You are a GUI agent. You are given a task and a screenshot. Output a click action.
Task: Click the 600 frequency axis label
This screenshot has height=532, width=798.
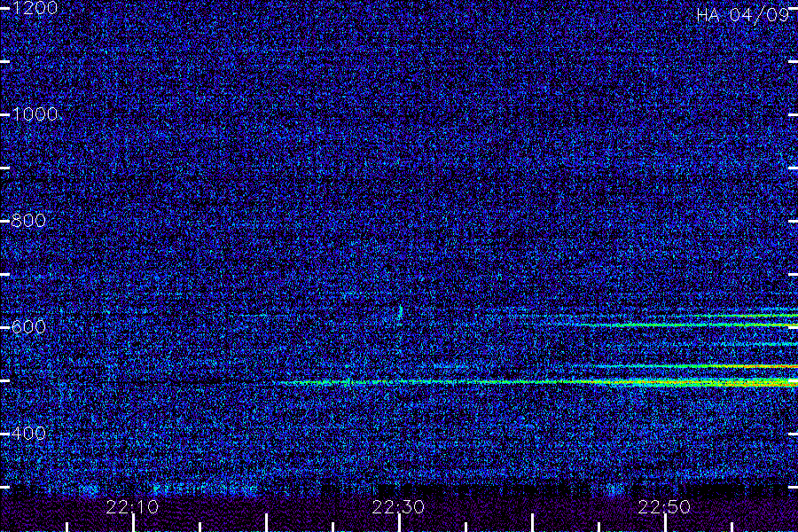click(x=28, y=326)
